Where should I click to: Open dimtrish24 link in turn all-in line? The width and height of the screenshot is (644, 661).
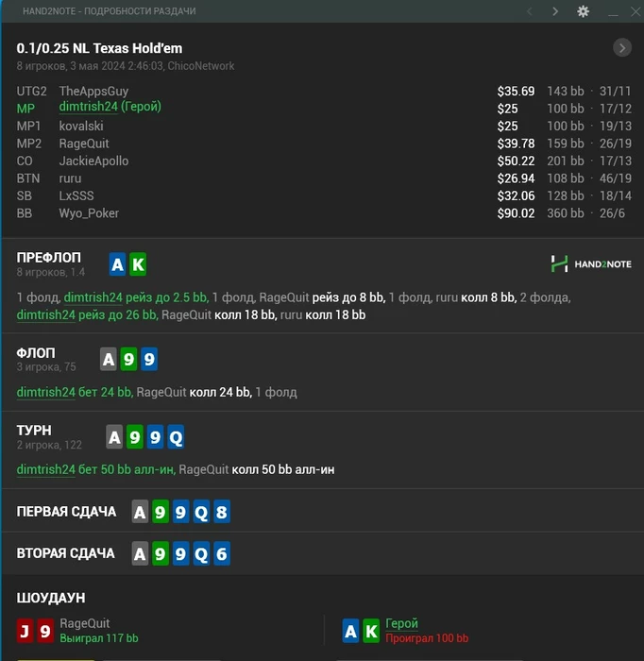tap(46, 469)
